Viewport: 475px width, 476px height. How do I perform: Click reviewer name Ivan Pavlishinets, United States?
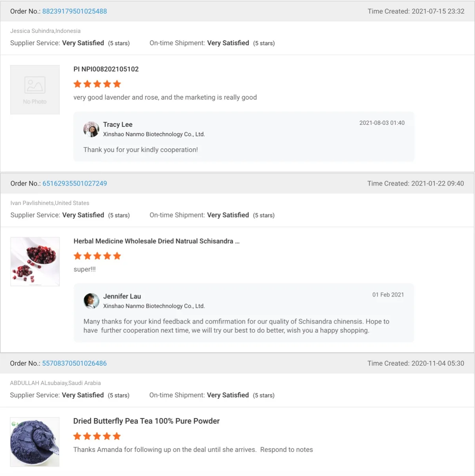pyautogui.click(x=50, y=203)
